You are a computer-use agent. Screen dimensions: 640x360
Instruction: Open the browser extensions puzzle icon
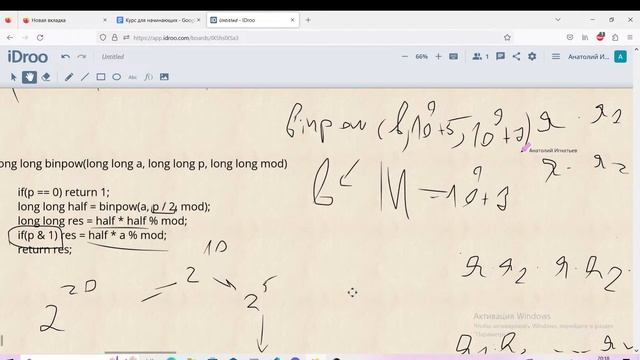(x=615, y=37)
